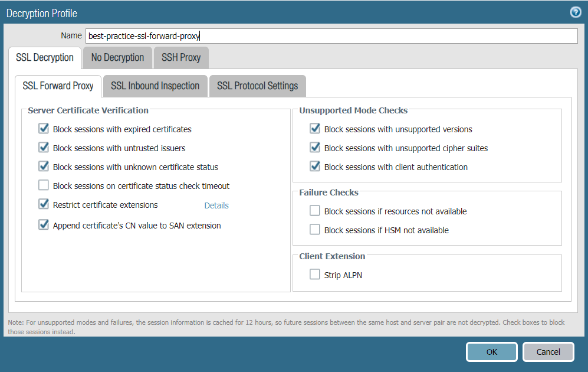Uncheck Block sessions with unsupported versions
This screenshot has height=372, width=588.
point(315,129)
